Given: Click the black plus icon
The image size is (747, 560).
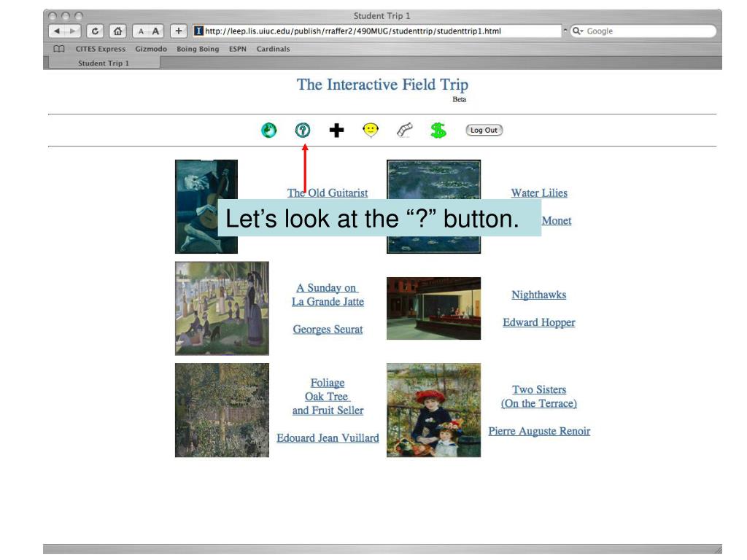Looking at the screenshot, I should pyautogui.click(x=336, y=130).
